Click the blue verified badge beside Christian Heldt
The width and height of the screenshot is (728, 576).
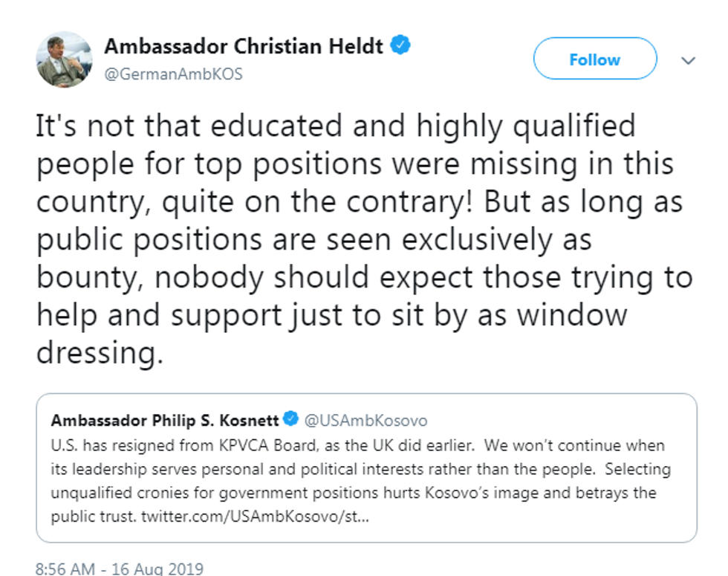(401, 47)
